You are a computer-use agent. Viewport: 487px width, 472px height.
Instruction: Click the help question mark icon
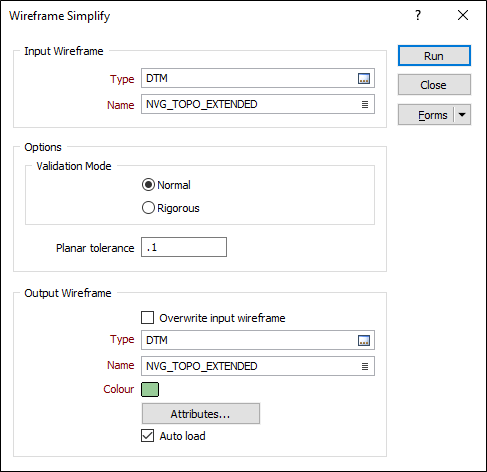pyautogui.click(x=418, y=15)
